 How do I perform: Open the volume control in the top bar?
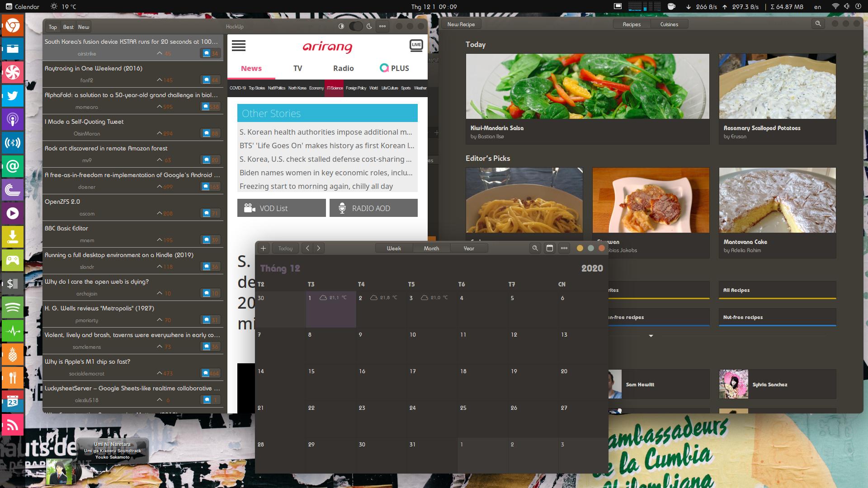pyautogui.click(x=846, y=6)
